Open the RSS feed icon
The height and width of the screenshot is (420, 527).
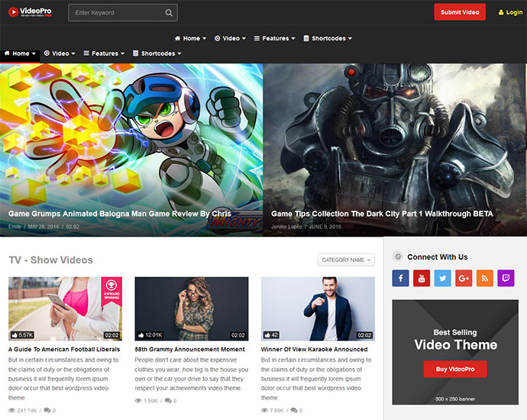coord(485,278)
